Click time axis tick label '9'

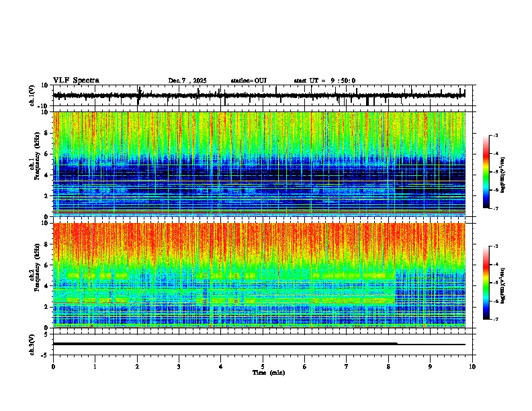tap(430, 367)
